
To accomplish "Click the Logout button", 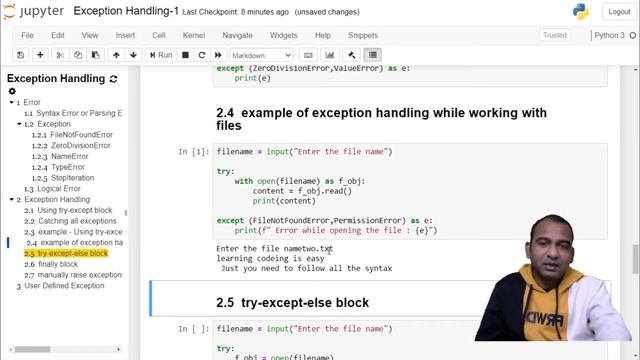I will coord(619,12).
